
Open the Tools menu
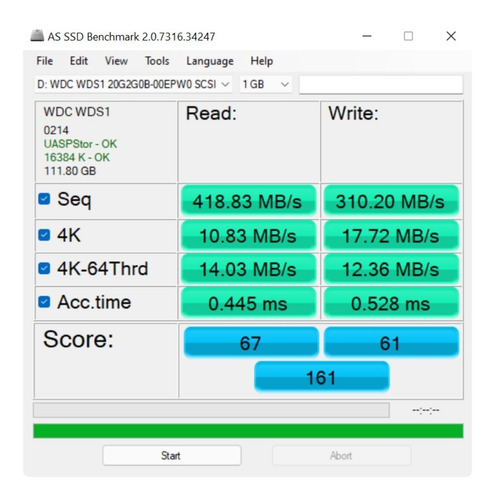pyautogui.click(x=157, y=61)
